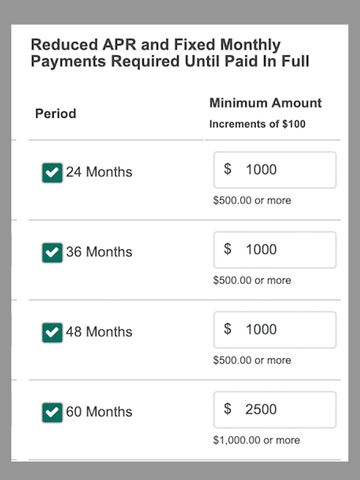Uncheck the 36 Months checkbox
Screen dimensions: 360x480
52,253
